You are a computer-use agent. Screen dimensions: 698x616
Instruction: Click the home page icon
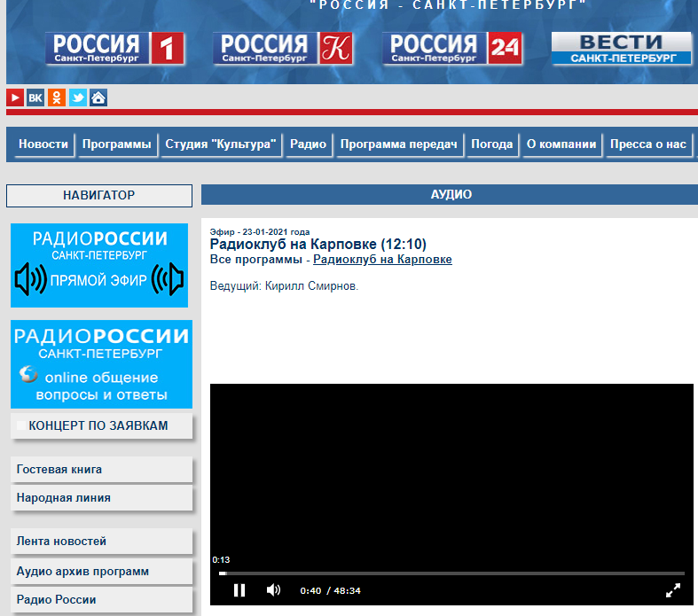click(x=98, y=97)
